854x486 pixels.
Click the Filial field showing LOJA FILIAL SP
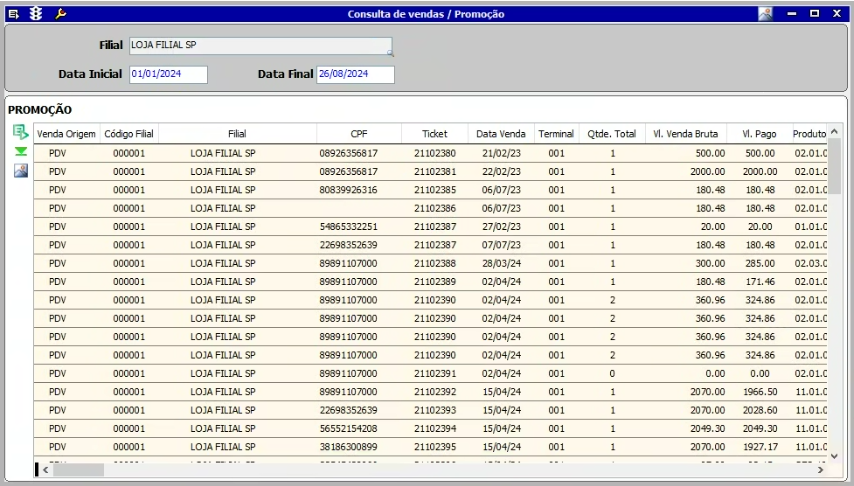(260, 46)
